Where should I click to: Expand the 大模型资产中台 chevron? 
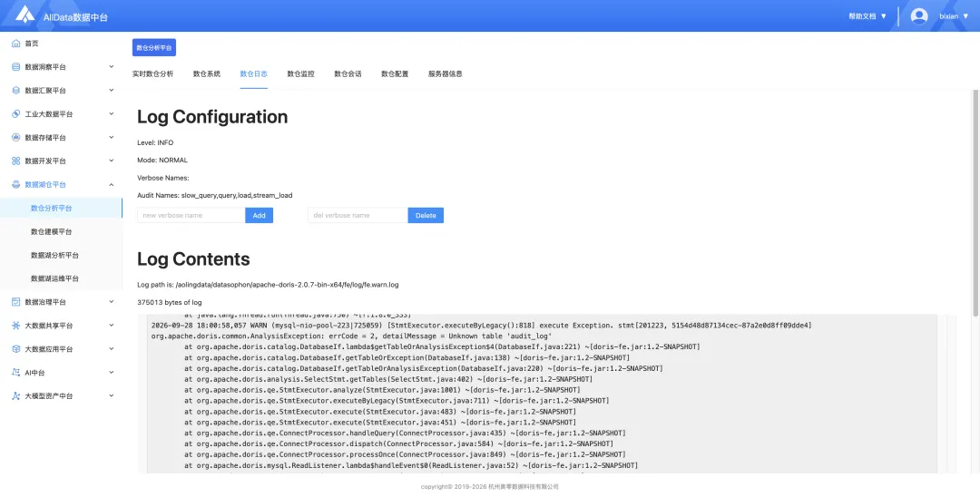click(112, 395)
